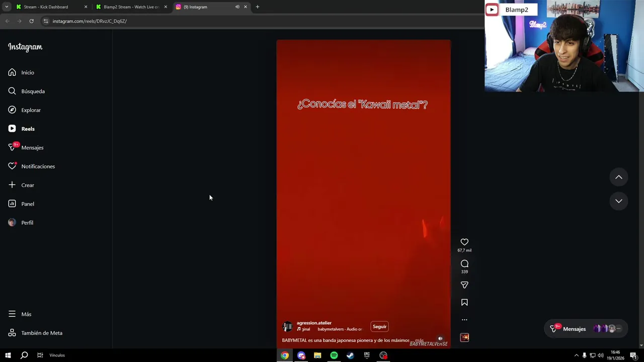Viewport: 644px width, 362px height.
Task: Click the page scrollbar down arrow
Action: tap(641, 346)
